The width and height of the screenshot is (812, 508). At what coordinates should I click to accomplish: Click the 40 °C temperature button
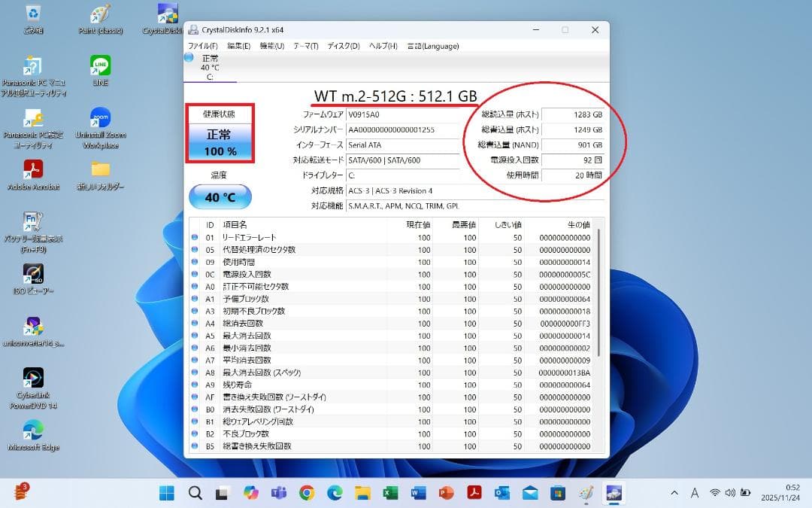[x=220, y=196]
